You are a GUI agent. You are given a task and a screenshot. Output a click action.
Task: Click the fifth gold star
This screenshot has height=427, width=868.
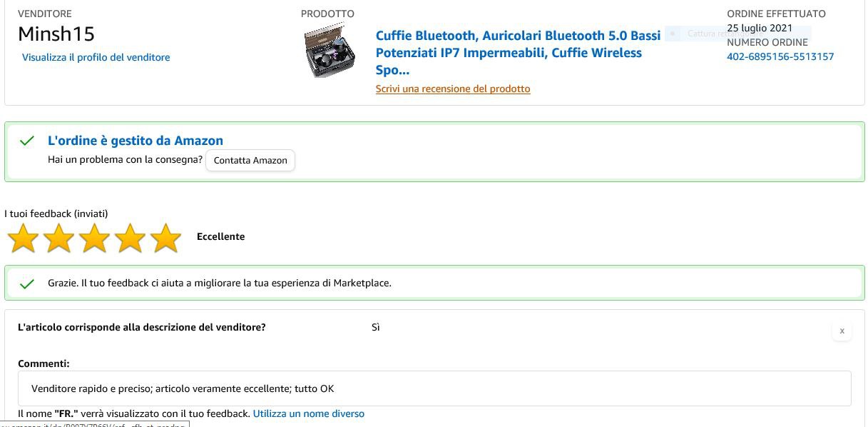[x=165, y=238]
